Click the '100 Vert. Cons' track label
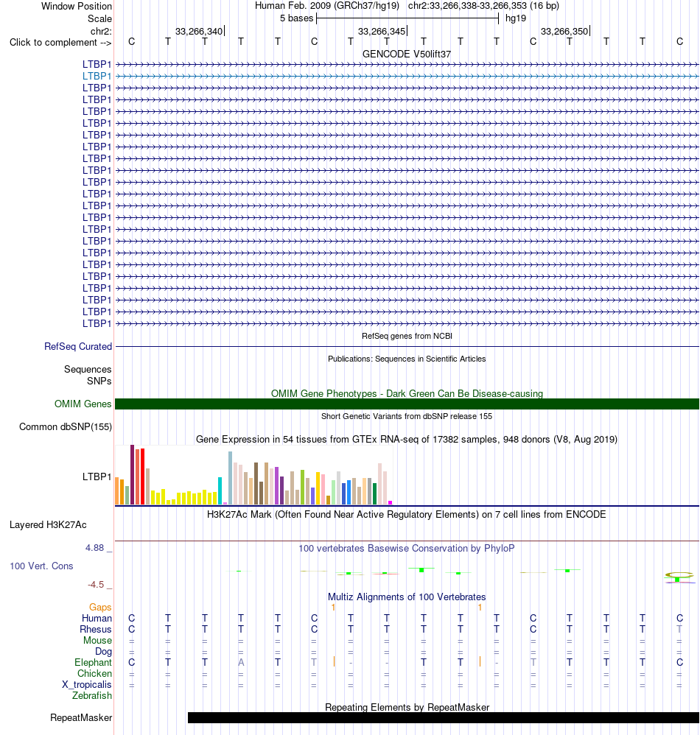Viewport: 700px width, 735px height. coord(41,566)
